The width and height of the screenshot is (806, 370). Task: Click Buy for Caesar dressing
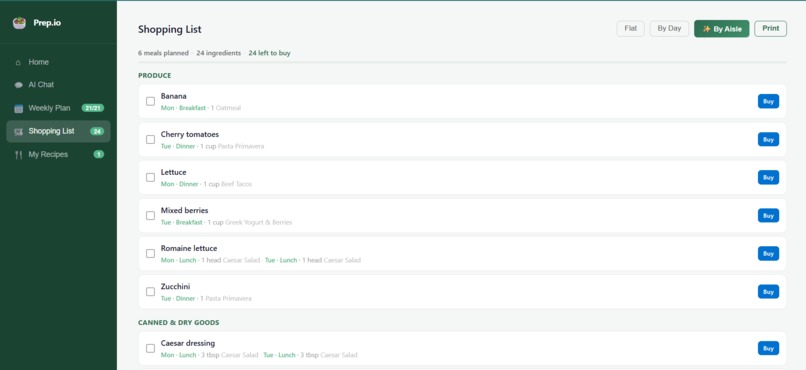768,348
